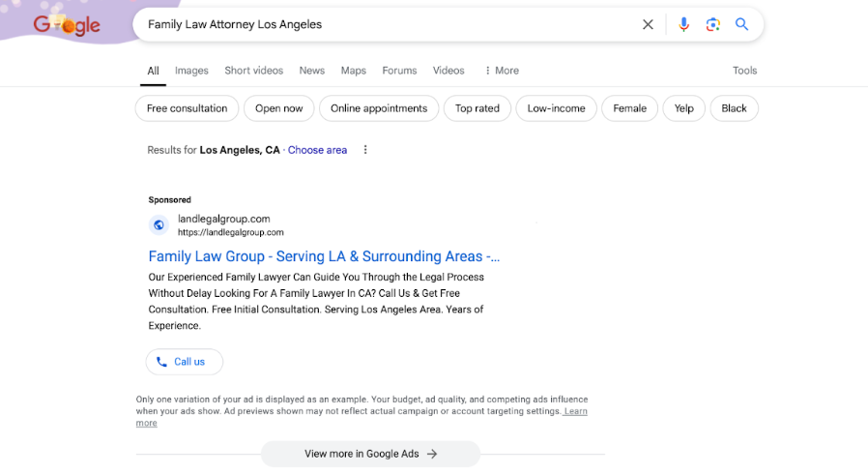Click the phone icon in Call us
868x474 pixels.
click(x=161, y=362)
